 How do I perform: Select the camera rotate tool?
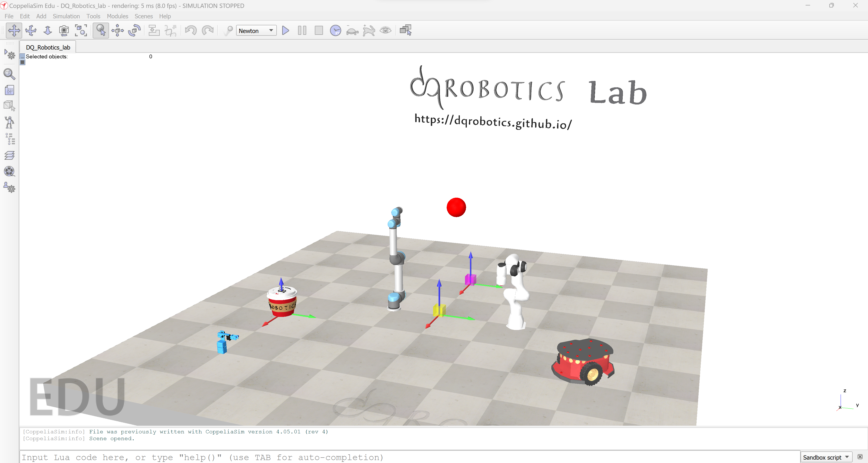[x=31, y=31]
